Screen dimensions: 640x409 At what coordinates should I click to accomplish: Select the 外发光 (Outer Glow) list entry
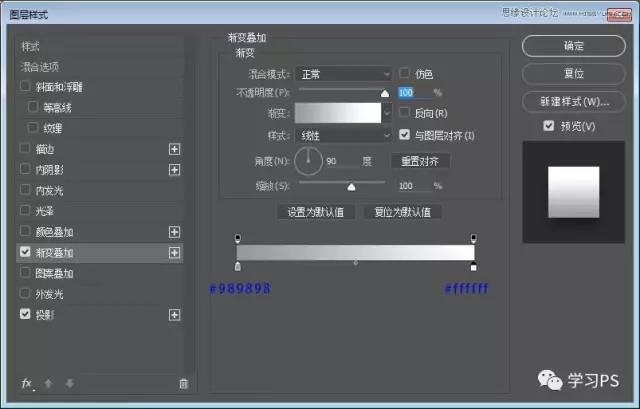48,294
